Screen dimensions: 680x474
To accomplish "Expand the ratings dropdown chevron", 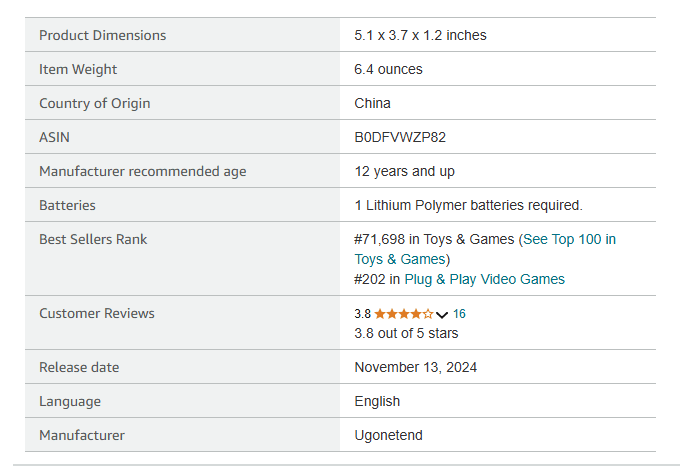I will 441,314.
